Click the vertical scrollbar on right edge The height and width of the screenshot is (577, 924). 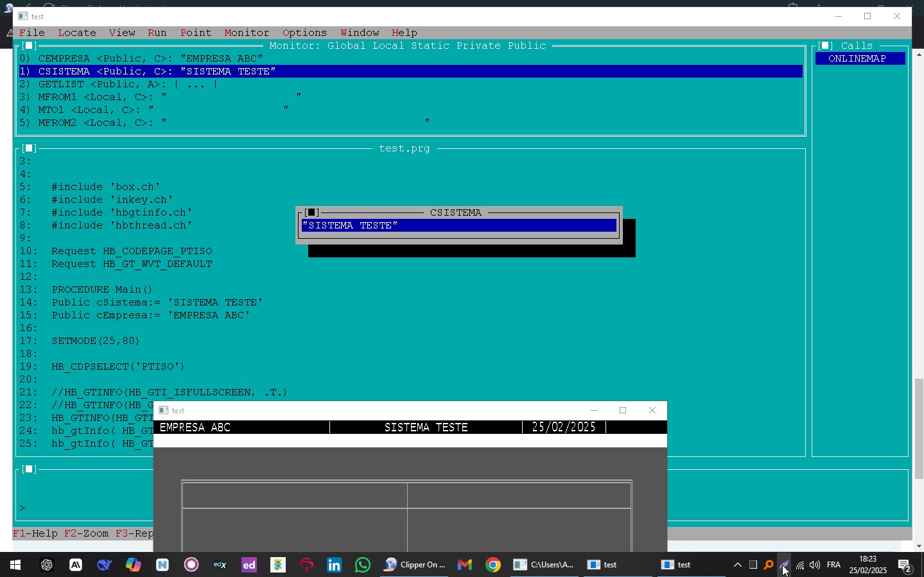[919, 429]
